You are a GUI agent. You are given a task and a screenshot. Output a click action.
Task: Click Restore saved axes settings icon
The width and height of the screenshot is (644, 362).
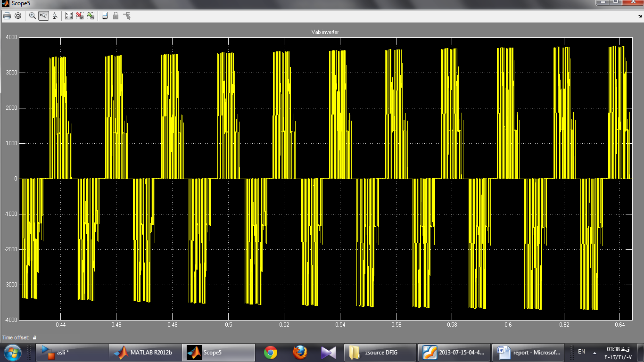click(91, 16)
